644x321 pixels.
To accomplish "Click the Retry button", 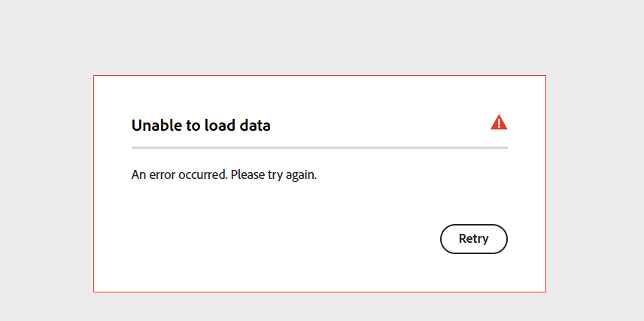I will (473, 239).
